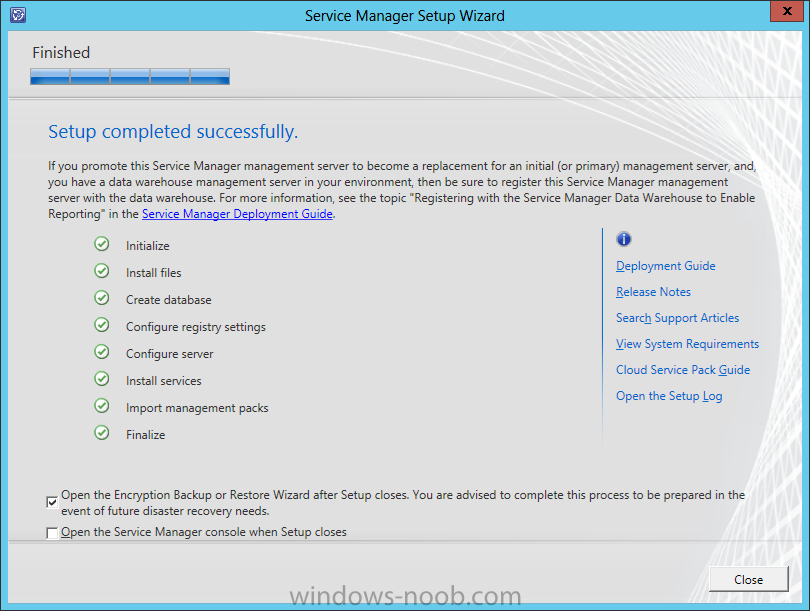Click the Close button at the bottom
The width and height of the screenshot is (810, 611).
749,579
